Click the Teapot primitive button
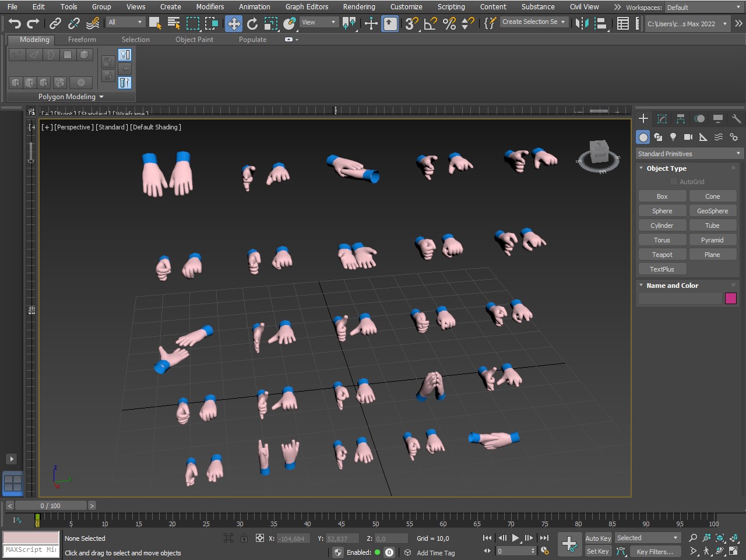 click(662, 255)
